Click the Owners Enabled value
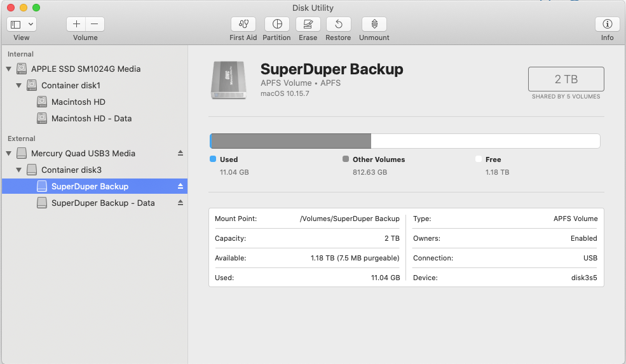Image resolution: width=626 pixels, height=364 pixels. 583,238
